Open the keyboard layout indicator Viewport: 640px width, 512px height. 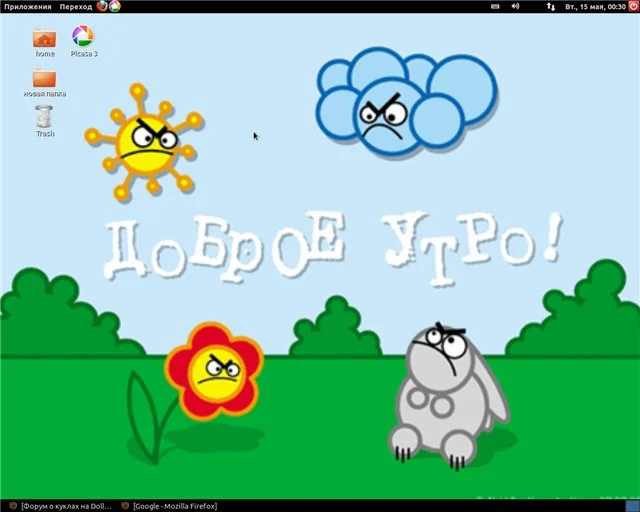click(495, 7)
